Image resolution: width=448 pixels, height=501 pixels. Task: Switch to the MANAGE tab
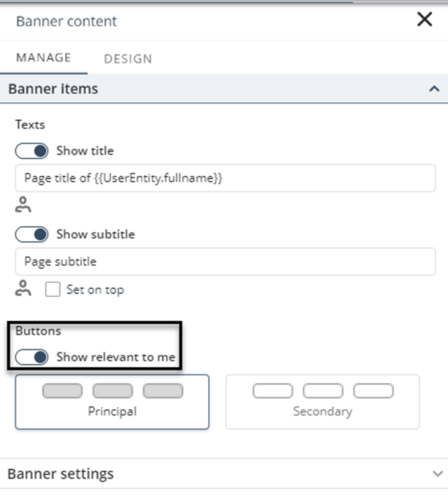[44, 58]
